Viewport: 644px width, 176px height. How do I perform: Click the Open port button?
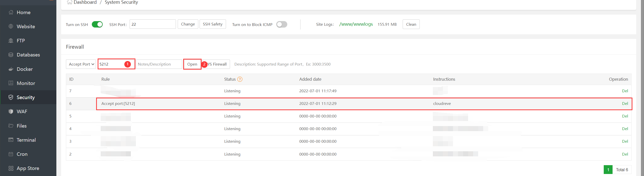192,64
